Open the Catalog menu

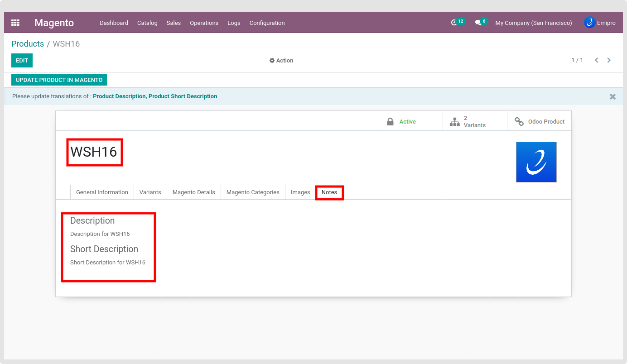147,23
